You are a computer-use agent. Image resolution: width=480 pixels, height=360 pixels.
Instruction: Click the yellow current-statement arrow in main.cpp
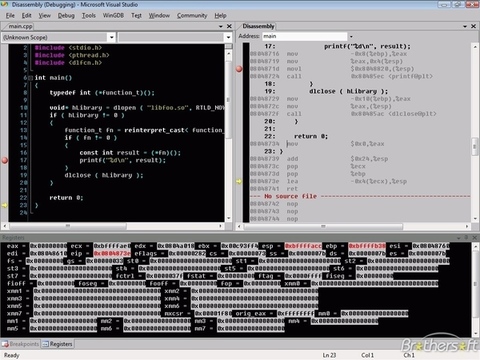(5, 205)
